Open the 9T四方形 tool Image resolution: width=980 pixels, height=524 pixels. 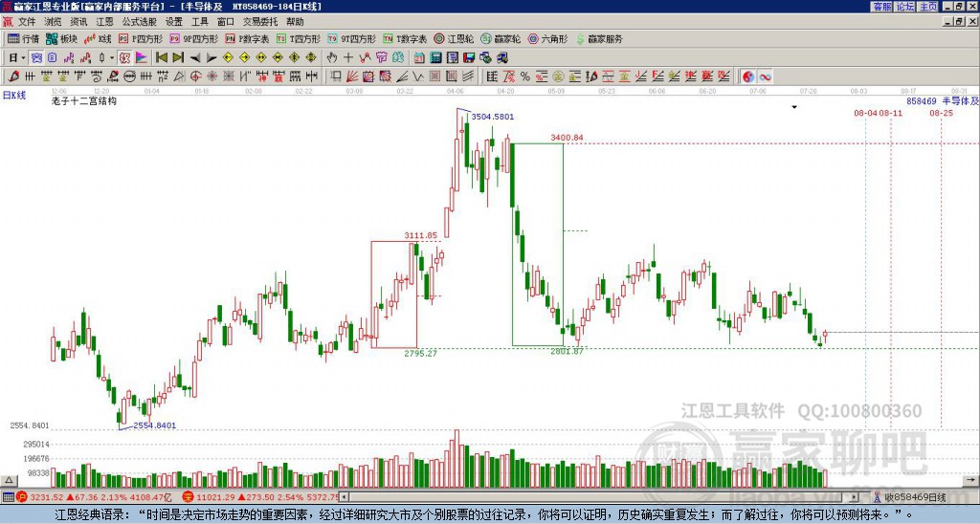(x=351, y=38)
